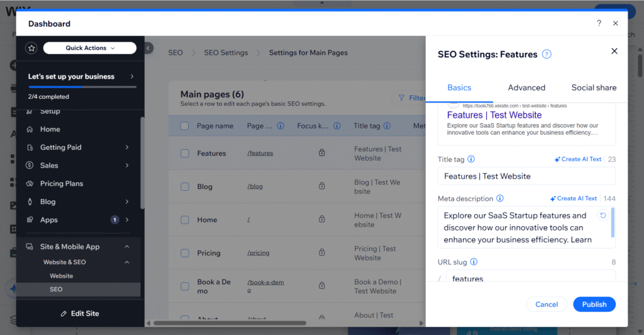Click the Apps notification badge
This screenshot has height=335, width=644.
[x=114, y=220]
